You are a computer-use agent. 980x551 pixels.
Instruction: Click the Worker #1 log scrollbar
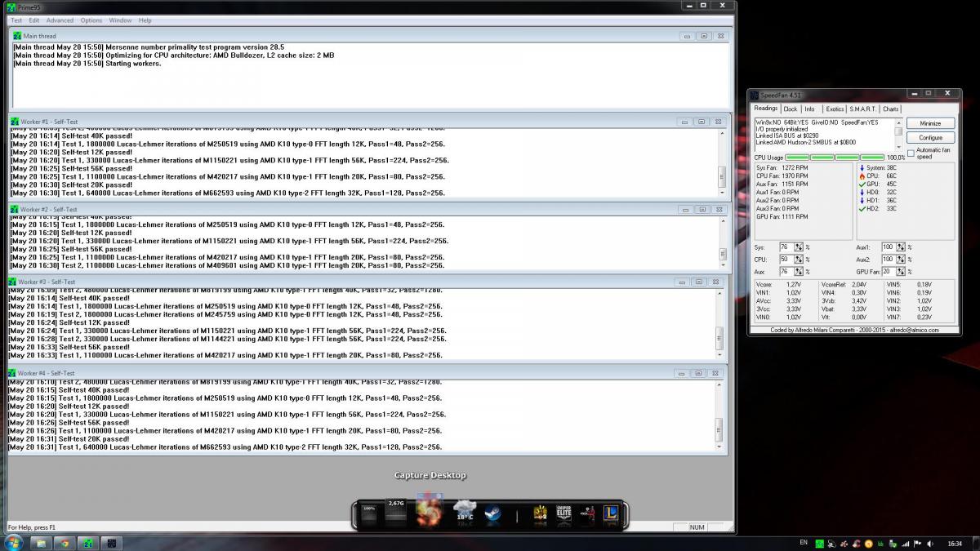[721, 163]
